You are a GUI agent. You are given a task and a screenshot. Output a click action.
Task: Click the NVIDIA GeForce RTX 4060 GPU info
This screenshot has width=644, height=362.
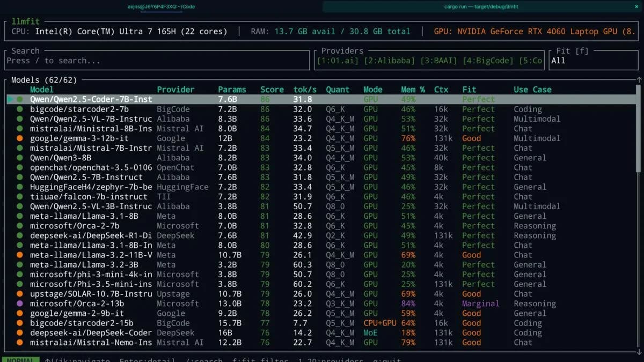click(535, 32)
